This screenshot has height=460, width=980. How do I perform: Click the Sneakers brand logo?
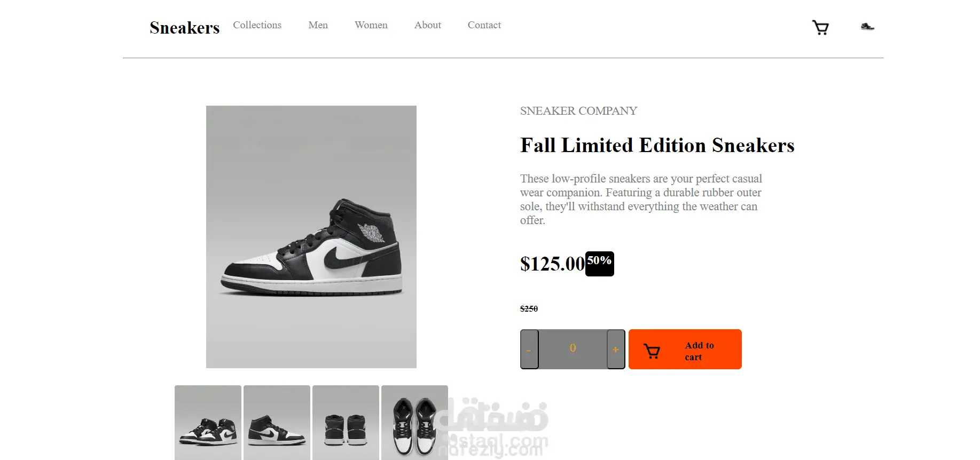(184, 28)
